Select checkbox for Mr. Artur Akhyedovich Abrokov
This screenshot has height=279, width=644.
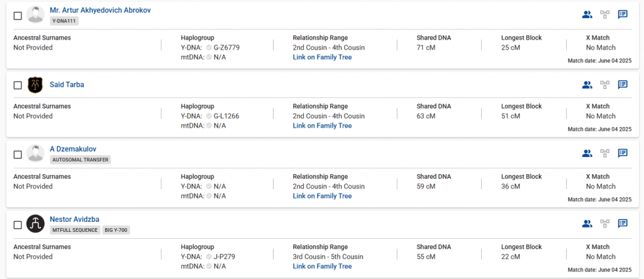pyautogui.click(x=18, y=15)
